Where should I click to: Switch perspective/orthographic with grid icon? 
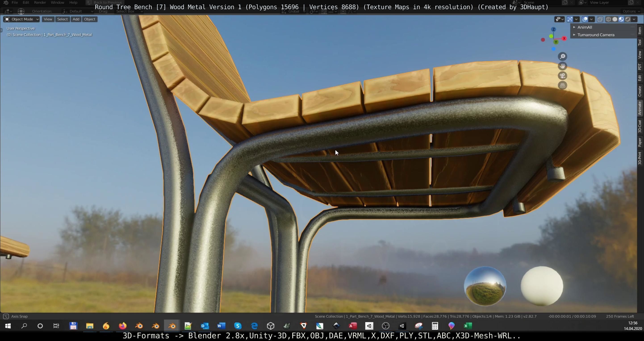[x=562, y=85]
